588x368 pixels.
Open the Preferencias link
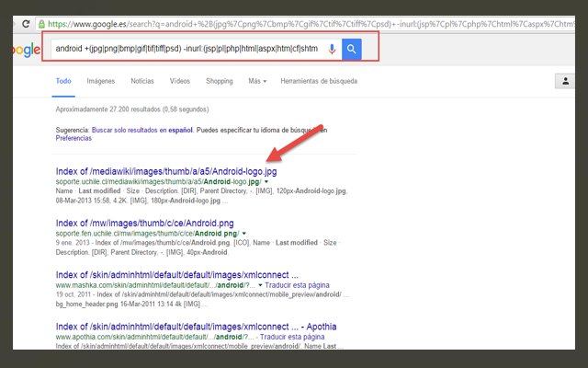73,138
